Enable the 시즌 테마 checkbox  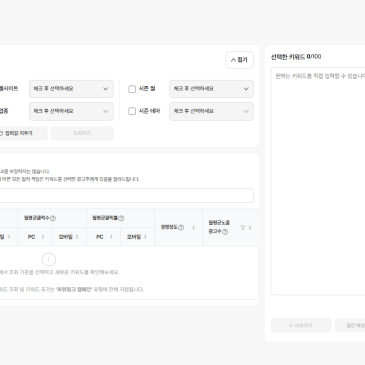click(132, 111)
